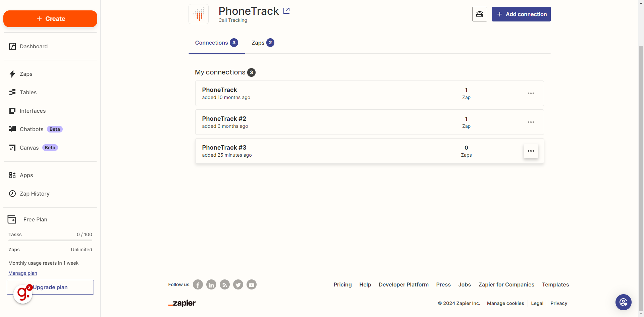Click the PhoneTrack app logo thumbnail
644x317 pixels.
199,14
